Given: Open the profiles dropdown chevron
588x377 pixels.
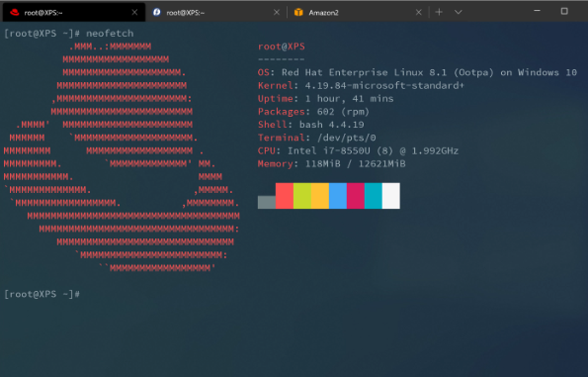Looking at the screenshot, I should coord(458,13).
